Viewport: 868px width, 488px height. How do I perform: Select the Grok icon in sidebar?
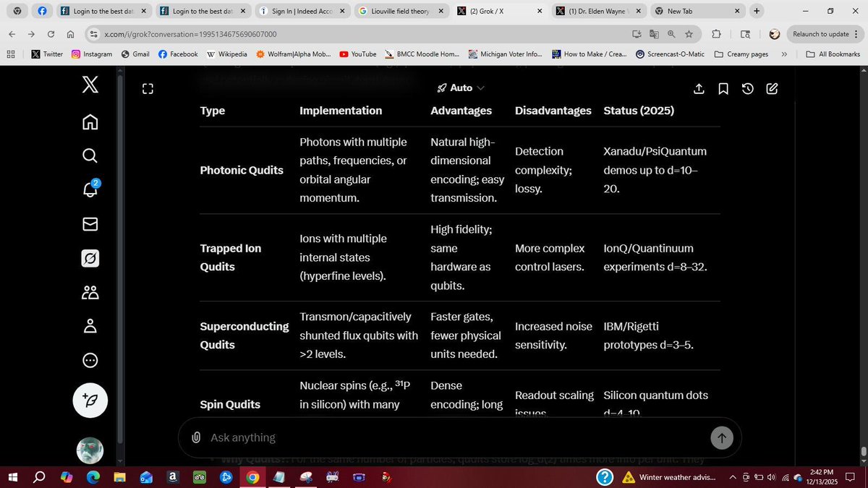pyautogui.click(x=90, y=258)
